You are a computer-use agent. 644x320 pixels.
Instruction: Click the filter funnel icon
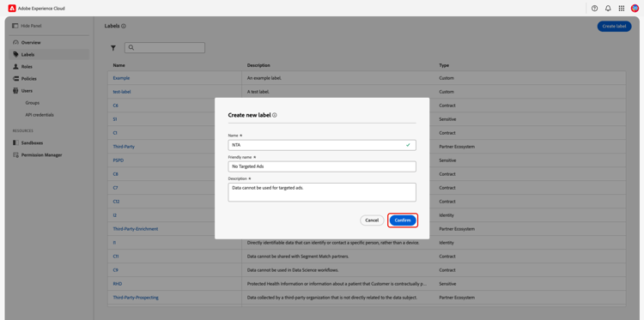pos(113,48)
